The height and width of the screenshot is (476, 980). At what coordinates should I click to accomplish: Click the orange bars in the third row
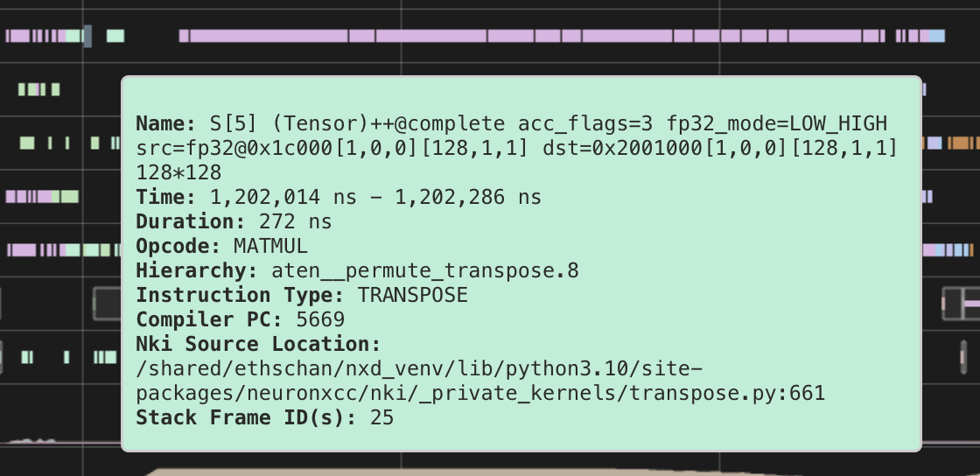[961, 143]
